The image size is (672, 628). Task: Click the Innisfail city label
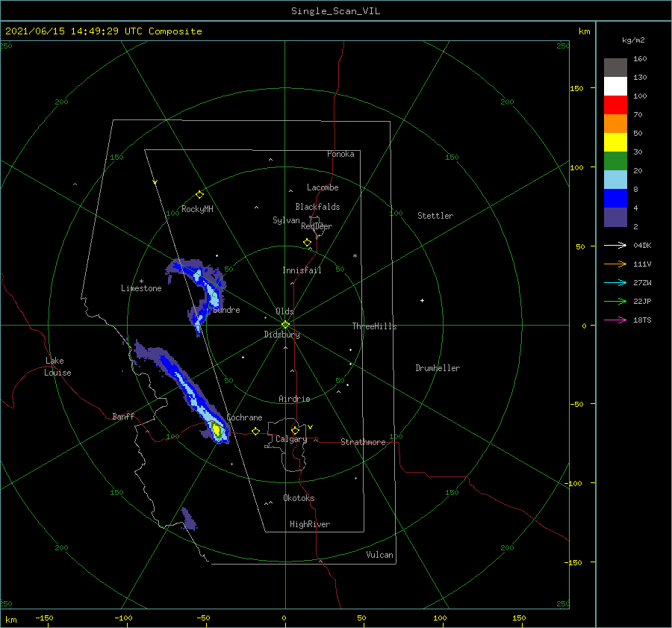[x=302, y=270]
